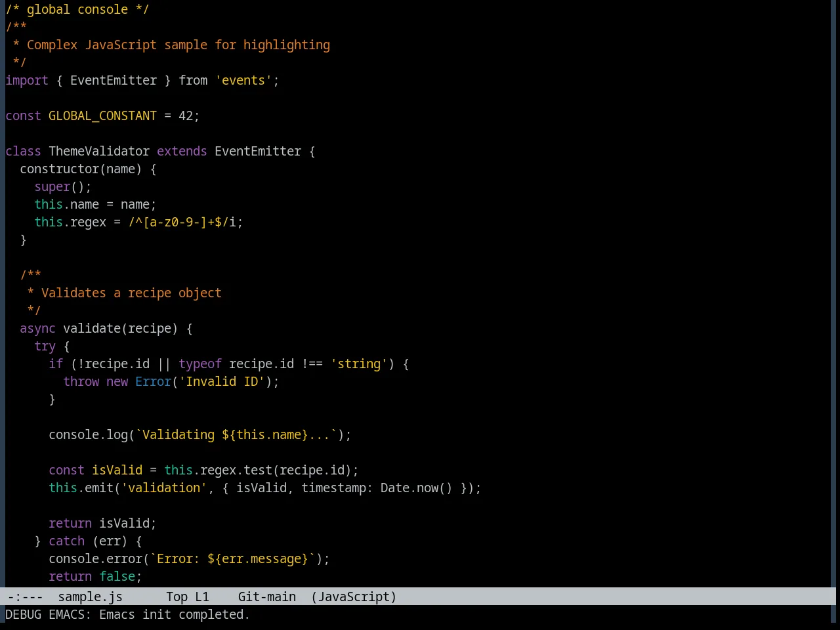Click the 'catch' keyword
This screenshot has height=630, width=840.
(x=66, y=541)
